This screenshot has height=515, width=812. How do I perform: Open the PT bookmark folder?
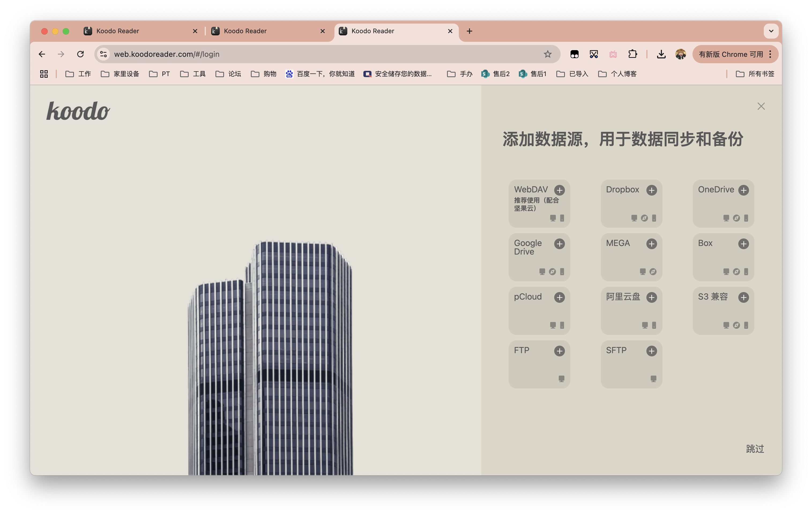159,74
